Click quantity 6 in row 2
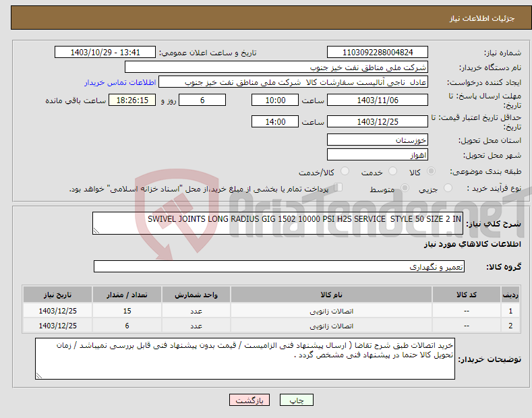This screenshot has height=418, width=532. click(127, 326)
